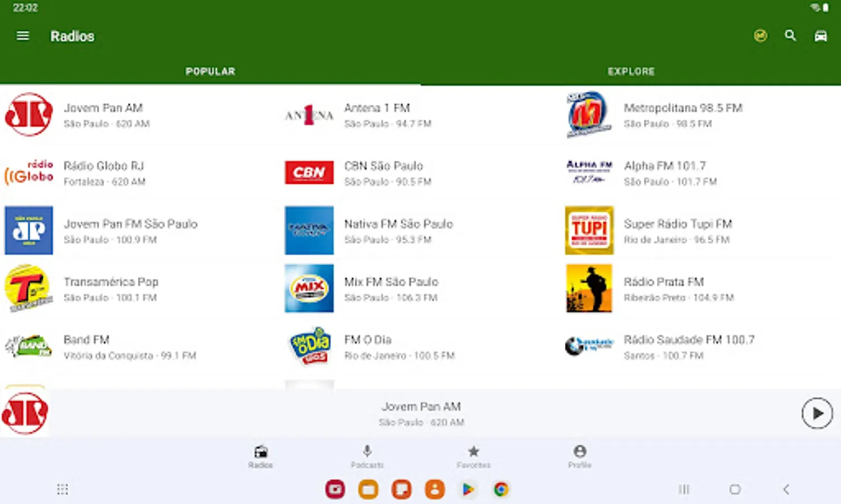Tap 'Ribeirão Preto · 104.9 FM' subtitle
Viewport: 841px width, 504px height.
coord(679,297)
